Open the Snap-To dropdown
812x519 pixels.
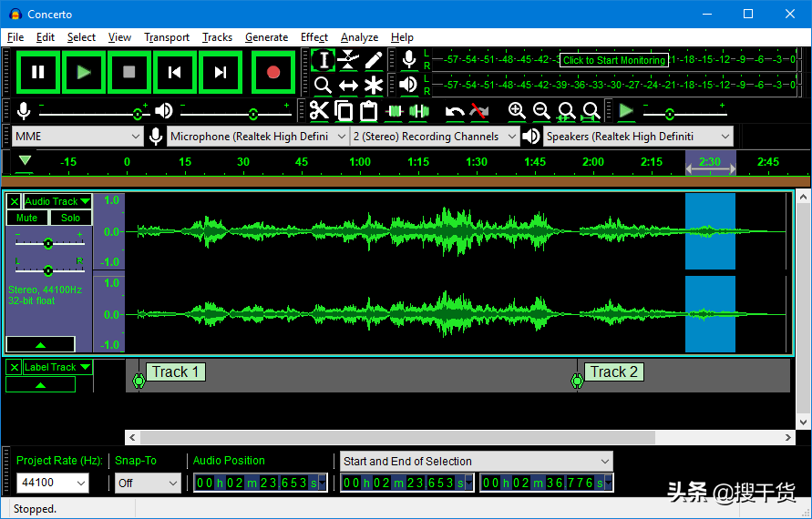coord(148,483)
